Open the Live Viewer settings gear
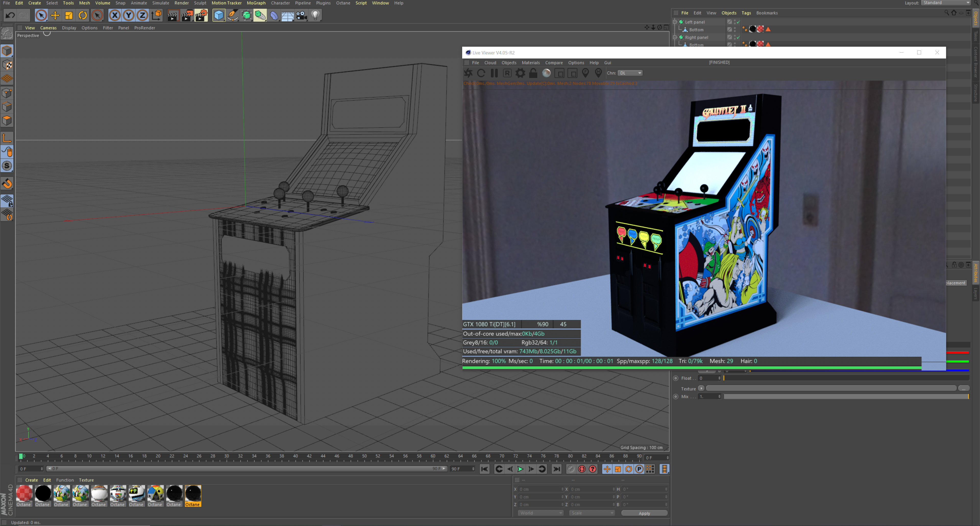The width and height of the screenshot is (980, 526). pos(520,73)
